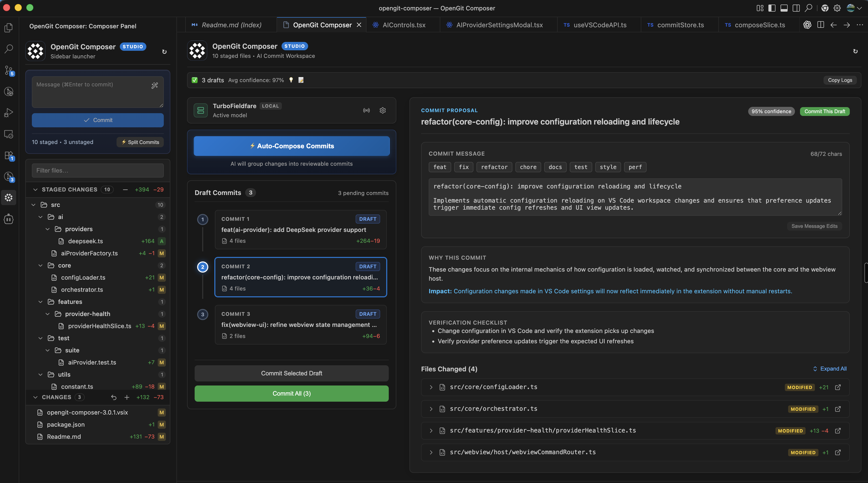Unstage all staged changes with the minus icon
Image resolution: width=868 pixels, height=483 pixels.
pos(125,190)
